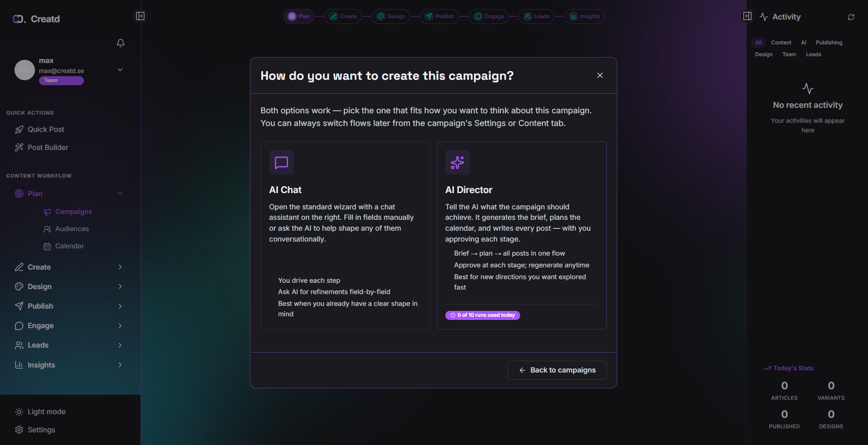Filter activity by All
Screen dimensions: 868x445
pyautogui.click(x=758, y=43)
